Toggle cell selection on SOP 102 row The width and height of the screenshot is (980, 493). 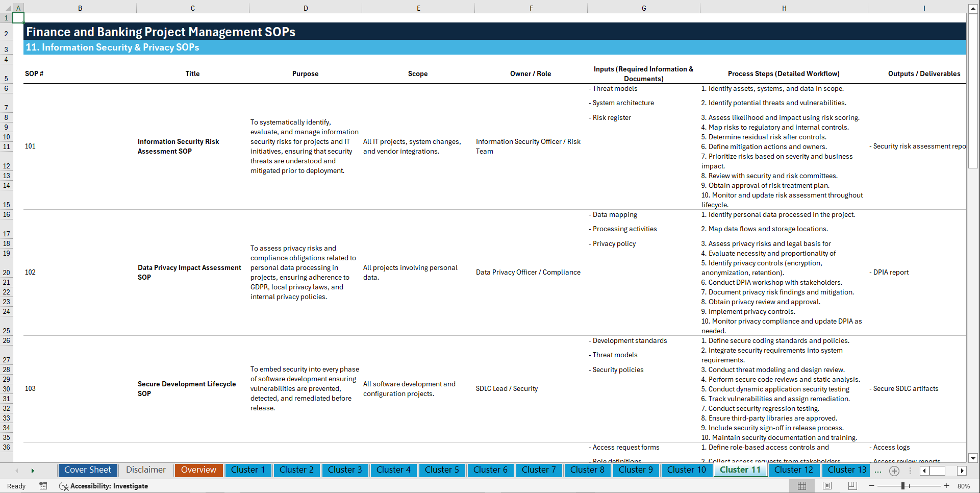[30, 272]
